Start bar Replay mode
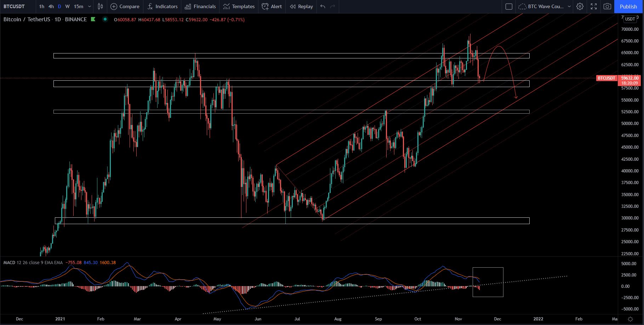Viewport: 644px width, 325px height. [x=301, y=6]
